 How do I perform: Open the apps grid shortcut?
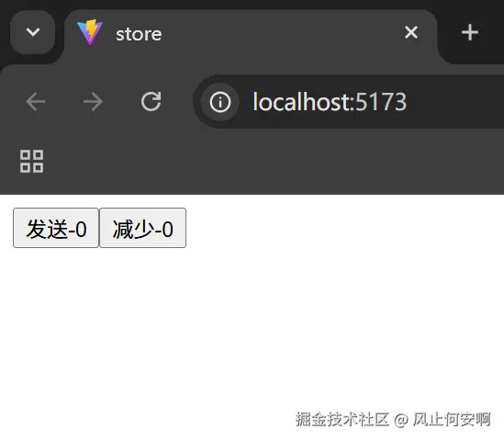coord(31,161)
